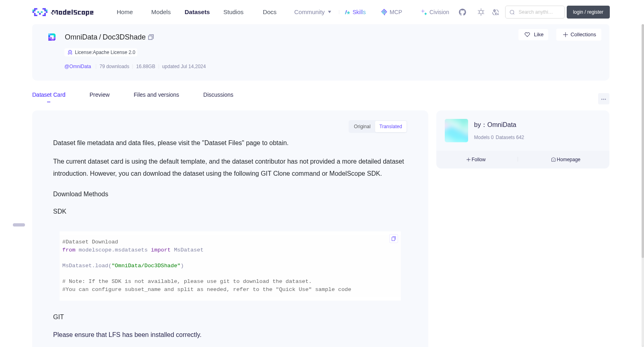Click the OmniData author gradient thumbnail
Screen dimensions: 644x347
tap(456, 131)
